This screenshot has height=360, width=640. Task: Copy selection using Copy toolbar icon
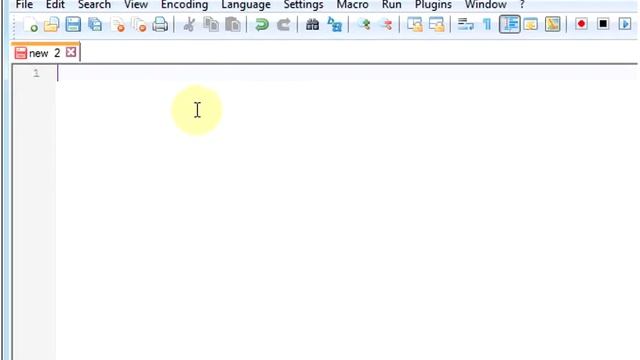point(211,24)
